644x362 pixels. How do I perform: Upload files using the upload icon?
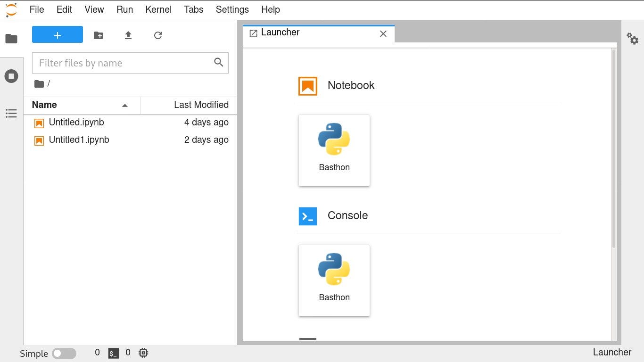click(128, 35)
